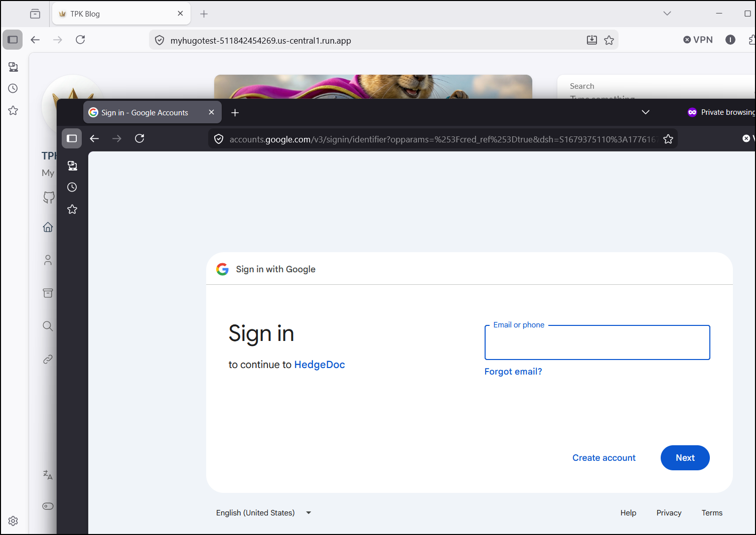The width and height of the screenshot is (756, 535).
Task: Click the GitHub icon on the TPK Blog sidebar
Action: point(48,197)
